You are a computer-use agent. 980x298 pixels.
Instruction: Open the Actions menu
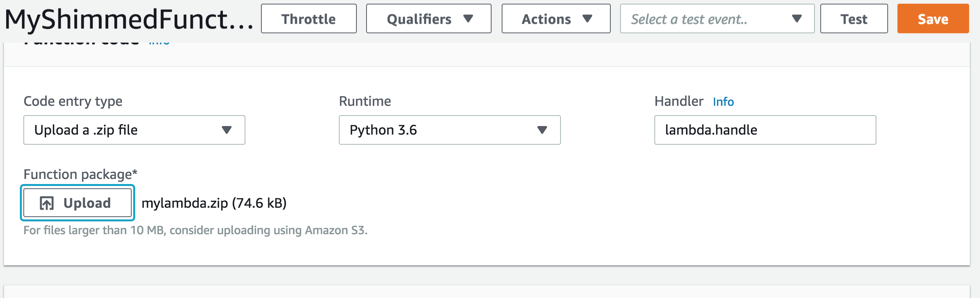coord(556,19)
